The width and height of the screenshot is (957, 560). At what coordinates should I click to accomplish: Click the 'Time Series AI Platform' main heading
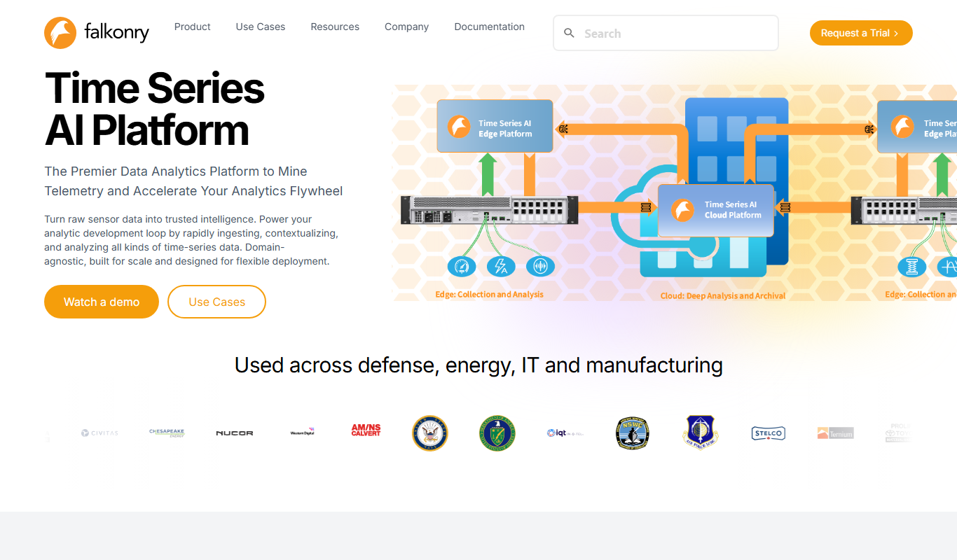tap(155, 109)
